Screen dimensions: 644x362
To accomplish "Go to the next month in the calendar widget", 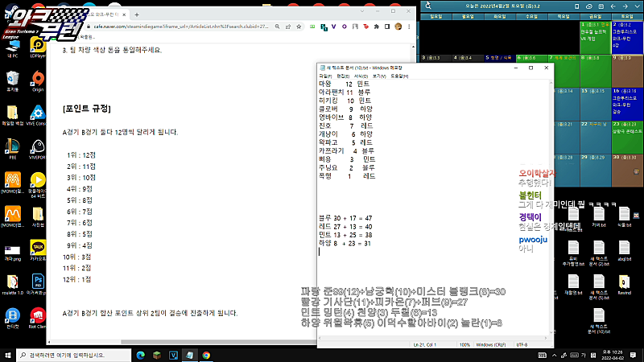I will 625,6.
